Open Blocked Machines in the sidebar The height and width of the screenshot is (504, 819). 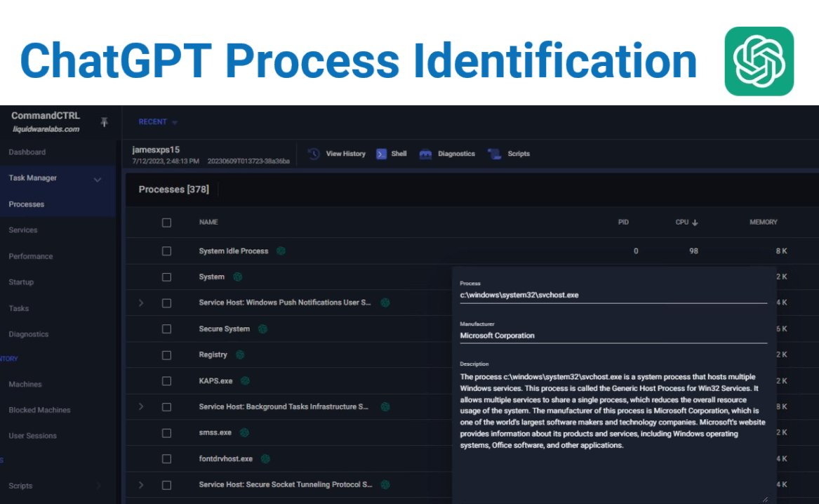[40, 410]
